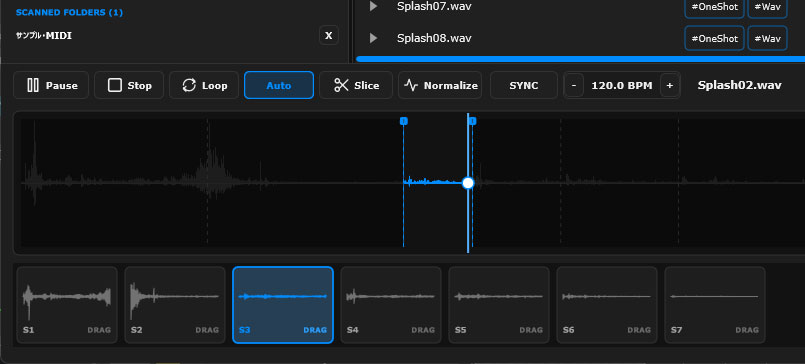Click the right blue slice end marker
Screen dimensions: 805x364
tap(473, 121)
